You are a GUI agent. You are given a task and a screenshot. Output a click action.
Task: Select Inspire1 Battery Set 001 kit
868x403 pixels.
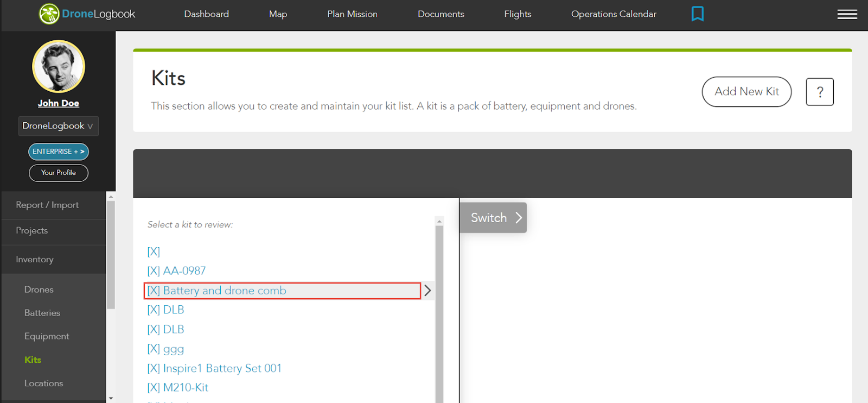point(214,368)
